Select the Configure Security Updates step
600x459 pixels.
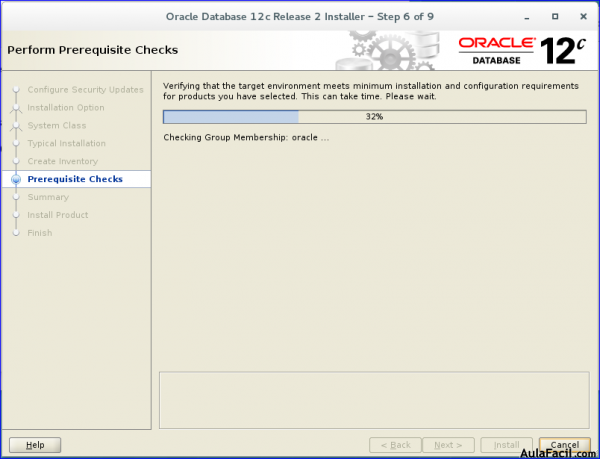click(85, 90)
